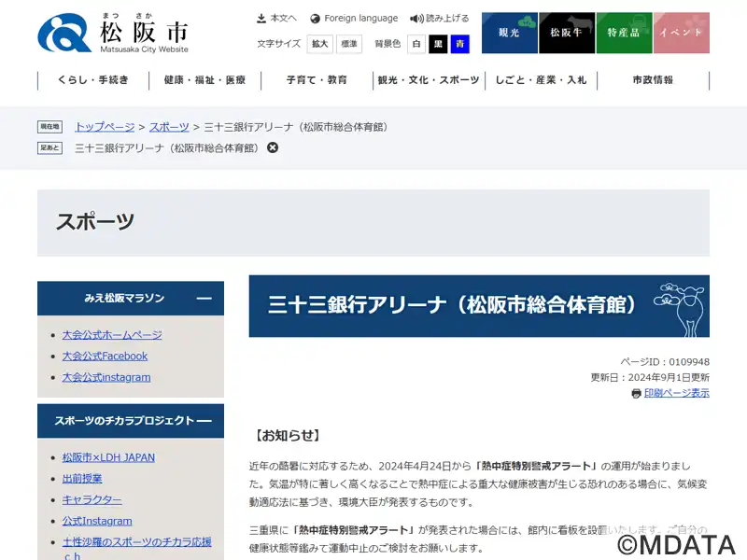Remove the 足あと history entry with X icon
Image resolution: width=747 pixels, height=560 pixels.
[x=273, y=147]
